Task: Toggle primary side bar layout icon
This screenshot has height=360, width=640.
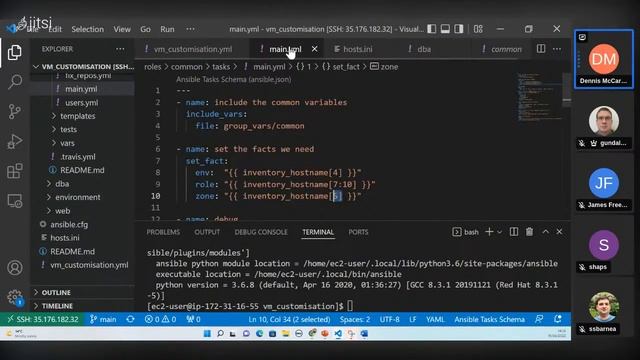Action: coord(431,29)
